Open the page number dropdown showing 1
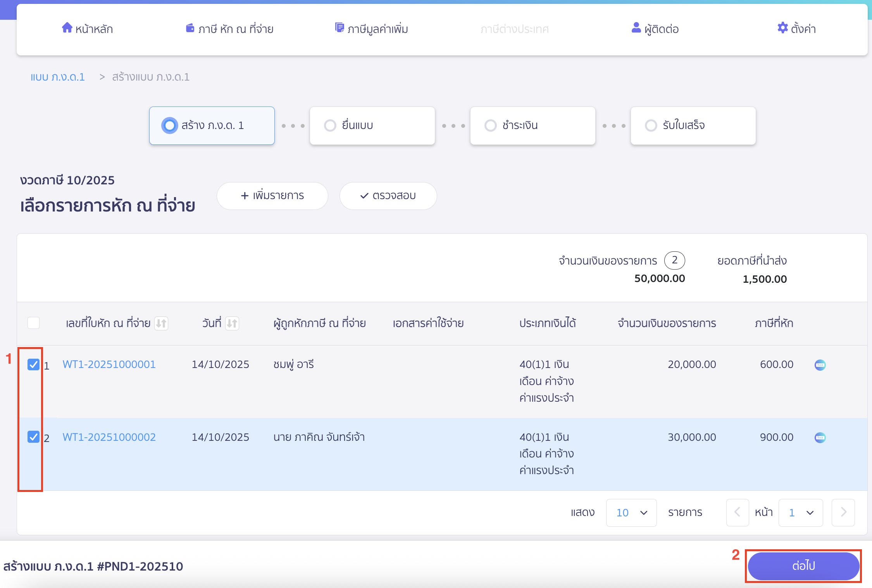The image size is (872, 588). click(x=800, y=512)
